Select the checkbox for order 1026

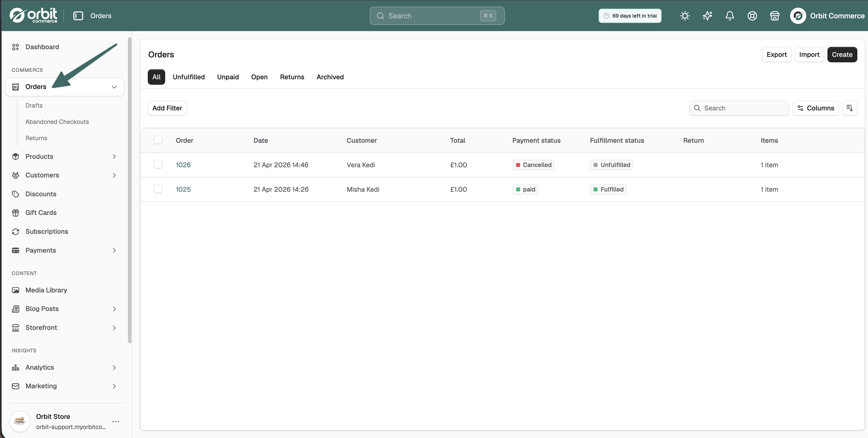[158, 164]
